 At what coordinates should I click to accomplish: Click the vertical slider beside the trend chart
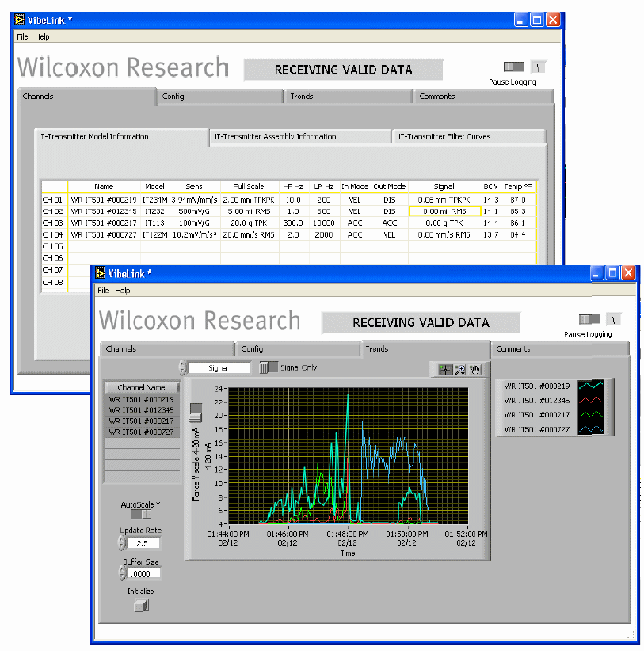(x=196, y=411)
